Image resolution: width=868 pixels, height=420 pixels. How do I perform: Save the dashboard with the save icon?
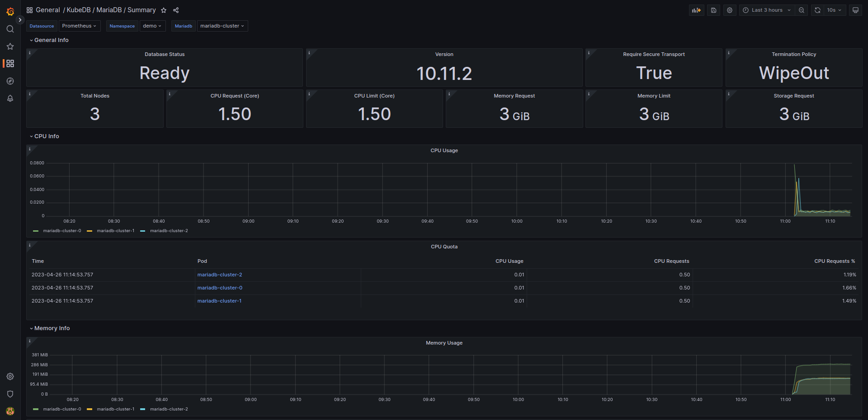pos(713,10)
